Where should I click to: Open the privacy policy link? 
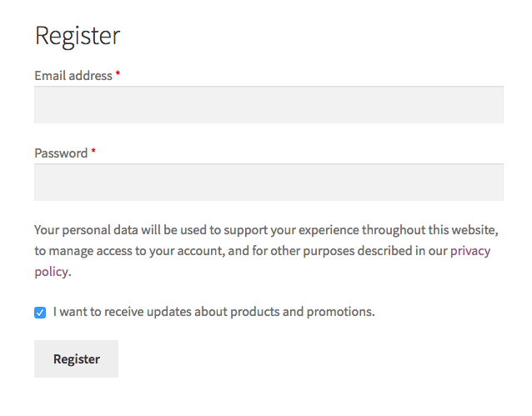(x=470, y=251)
